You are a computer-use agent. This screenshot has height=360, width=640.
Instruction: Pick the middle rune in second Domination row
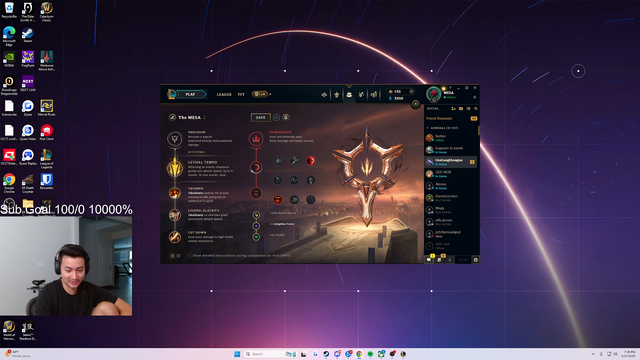tap(294, 180)
